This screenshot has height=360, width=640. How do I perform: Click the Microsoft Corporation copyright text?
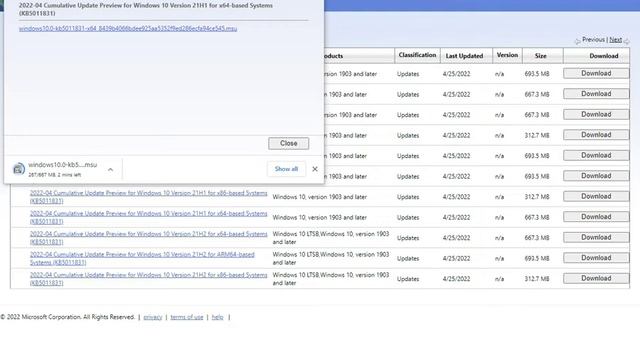click(x=67, y=317)
